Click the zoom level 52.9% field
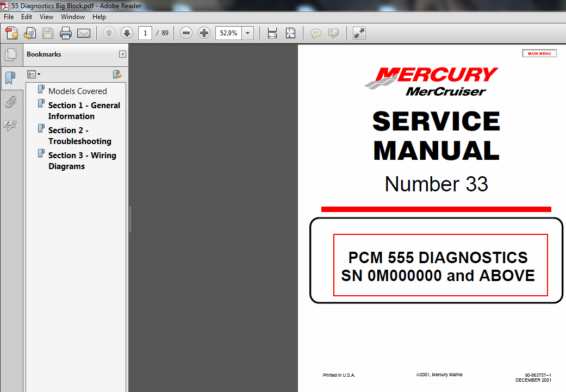The width and height of the screenshot is (566, 392). [x=228, y=33]
